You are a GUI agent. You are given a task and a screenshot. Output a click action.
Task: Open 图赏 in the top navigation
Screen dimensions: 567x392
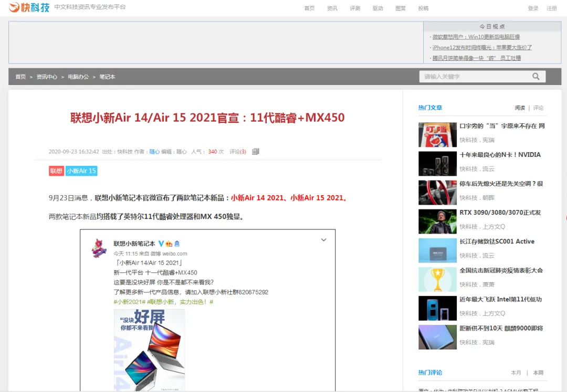pyautogui.click(x=400, y=8)
